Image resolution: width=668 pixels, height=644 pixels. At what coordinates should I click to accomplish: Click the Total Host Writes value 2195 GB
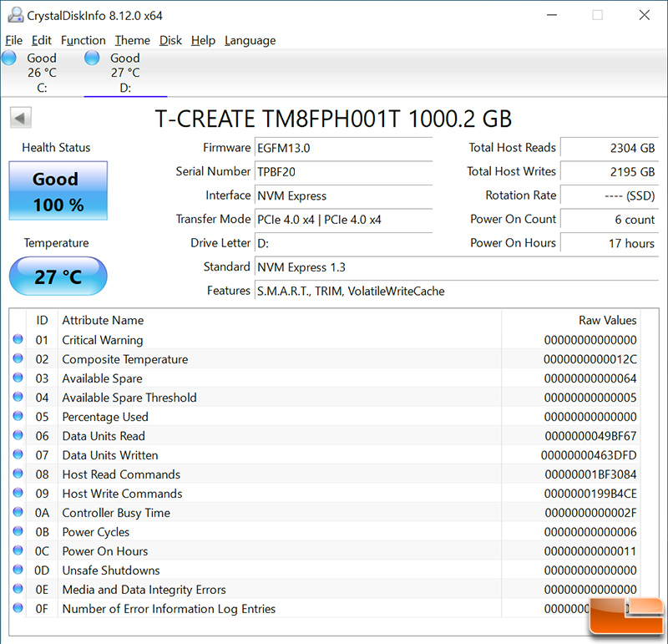(x=610, y=172)
